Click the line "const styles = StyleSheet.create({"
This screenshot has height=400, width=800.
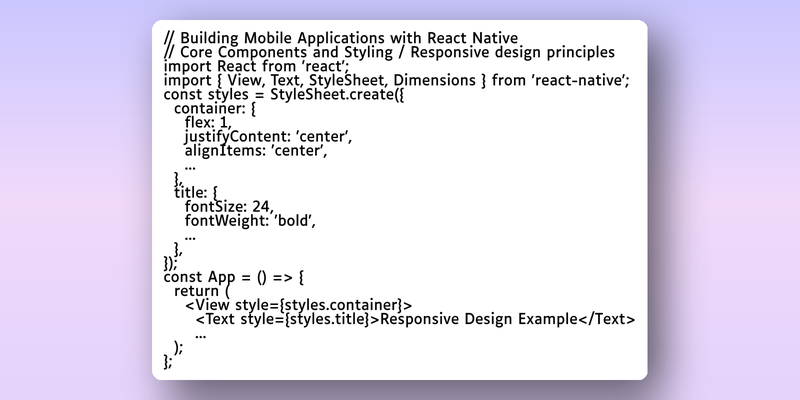[284, 95]
